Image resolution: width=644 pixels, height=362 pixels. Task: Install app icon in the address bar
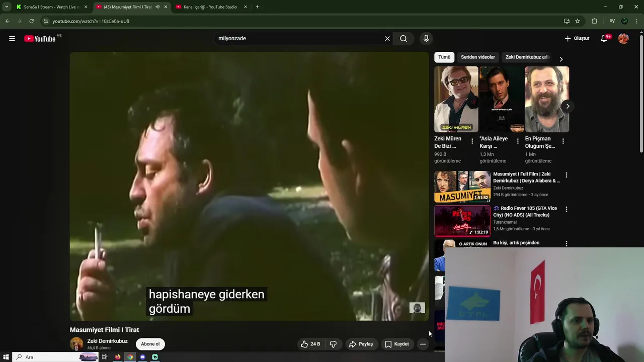(x=567, y=21)
